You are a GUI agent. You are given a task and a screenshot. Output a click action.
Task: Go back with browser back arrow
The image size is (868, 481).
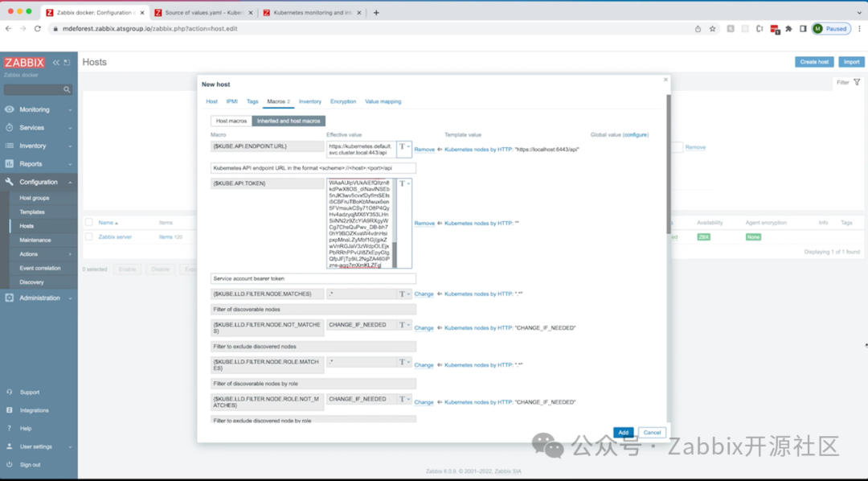pyautogui.click(x=8, y=29)
